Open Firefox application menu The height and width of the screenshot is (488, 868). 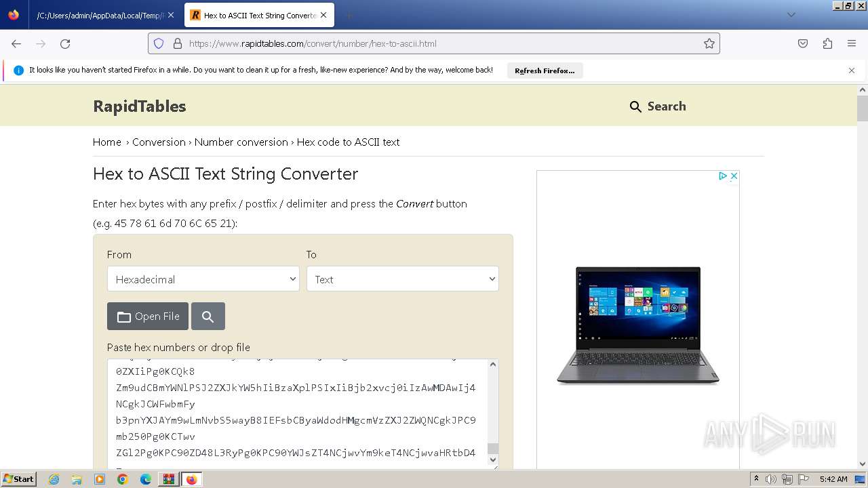point(852,43)
